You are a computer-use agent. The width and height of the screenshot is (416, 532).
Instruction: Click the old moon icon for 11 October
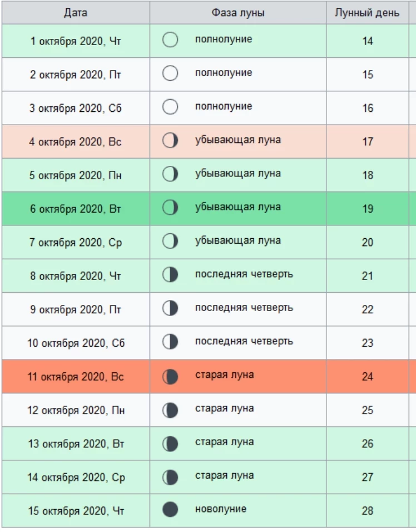pos(170,376)
